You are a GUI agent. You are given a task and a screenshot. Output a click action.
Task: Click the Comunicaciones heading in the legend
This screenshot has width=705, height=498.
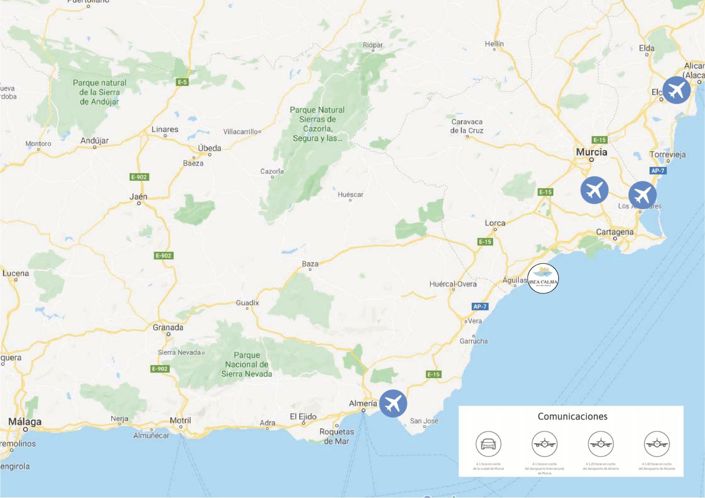(572, 417)
